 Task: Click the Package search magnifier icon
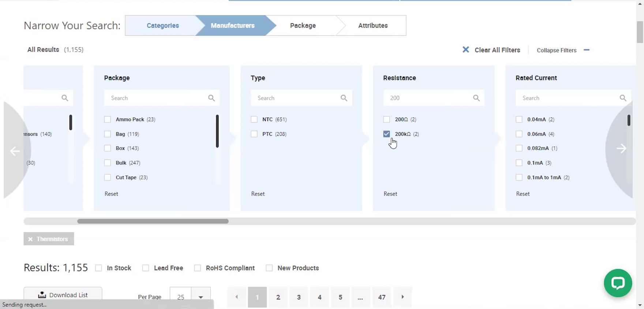pos(211,98)
